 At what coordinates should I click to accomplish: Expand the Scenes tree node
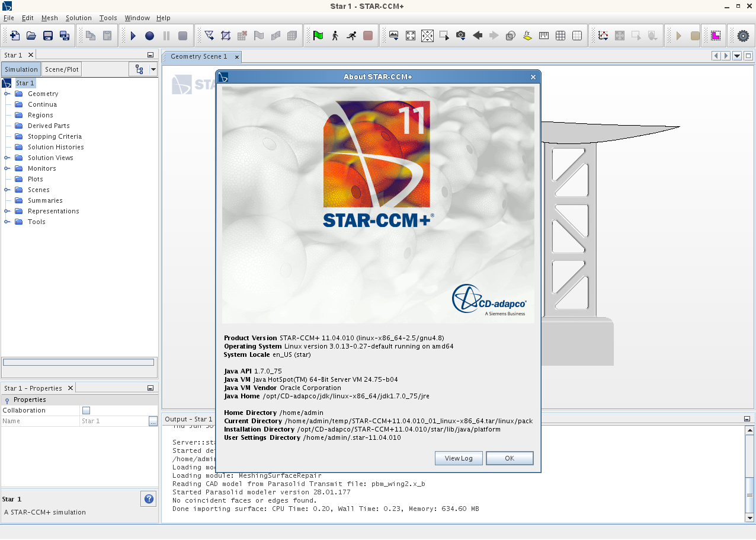7,190
